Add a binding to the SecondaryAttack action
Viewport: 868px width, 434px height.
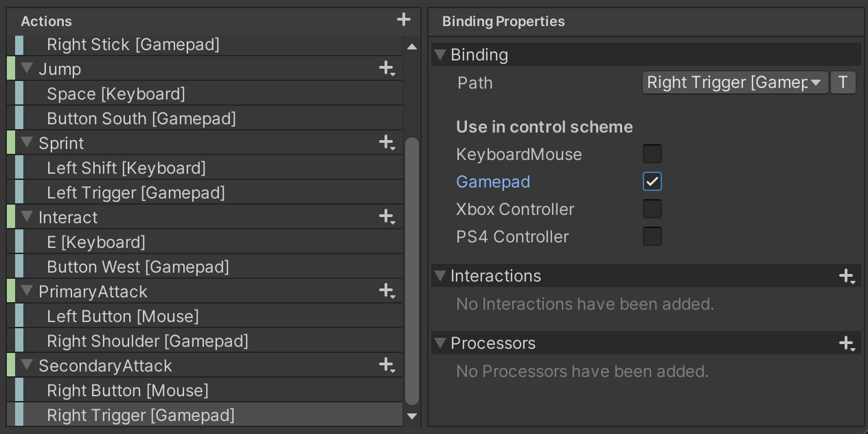click(x=387, y=365)
